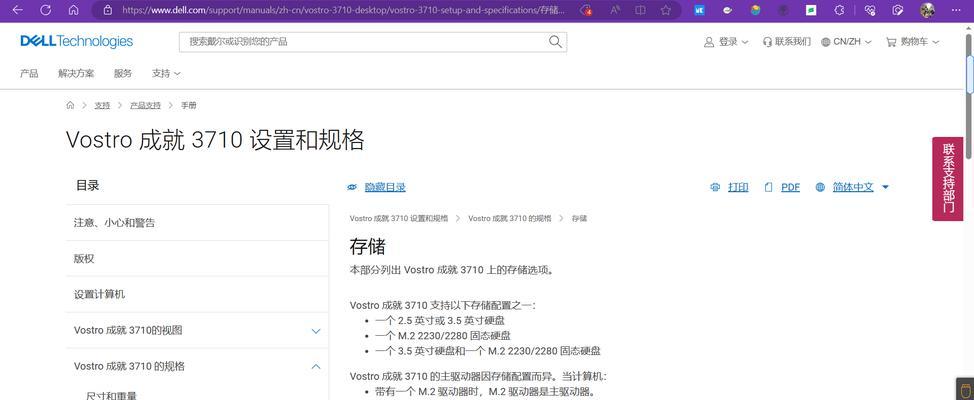This screenshot has height=400, width=974.
Task: Click the search magnifier icon
Action: pyautogui.click(x=555, y=42)
